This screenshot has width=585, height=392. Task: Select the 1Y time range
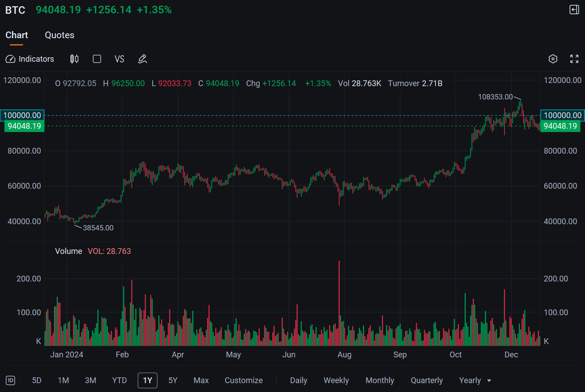[x=148, y=380]
